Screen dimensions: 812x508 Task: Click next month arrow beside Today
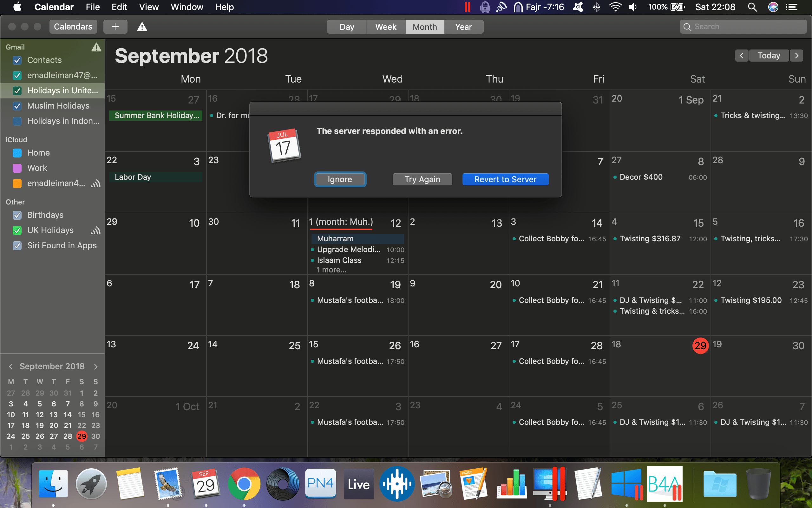(796, 56)
